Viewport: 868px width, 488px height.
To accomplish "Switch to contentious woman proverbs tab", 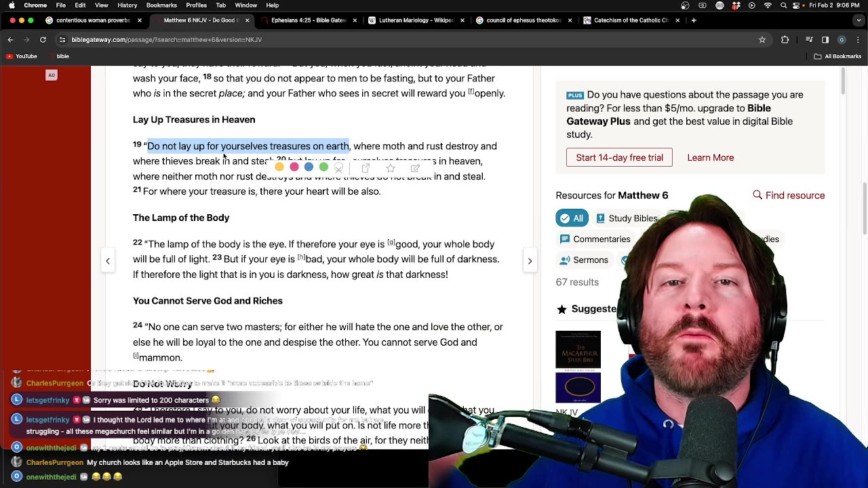I will coord(93,20).
